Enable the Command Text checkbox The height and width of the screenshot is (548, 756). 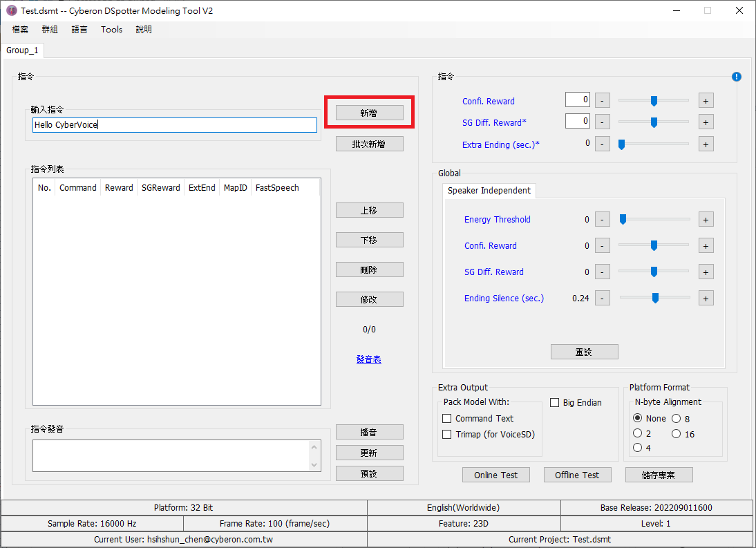446,419
